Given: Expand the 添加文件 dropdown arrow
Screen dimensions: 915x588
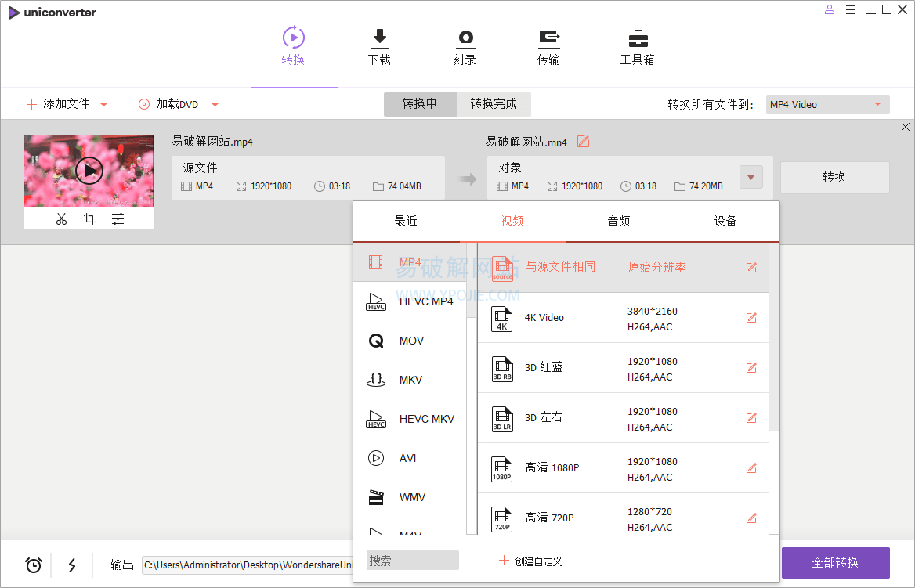Looking at the screenshot, I should point(104,105).
